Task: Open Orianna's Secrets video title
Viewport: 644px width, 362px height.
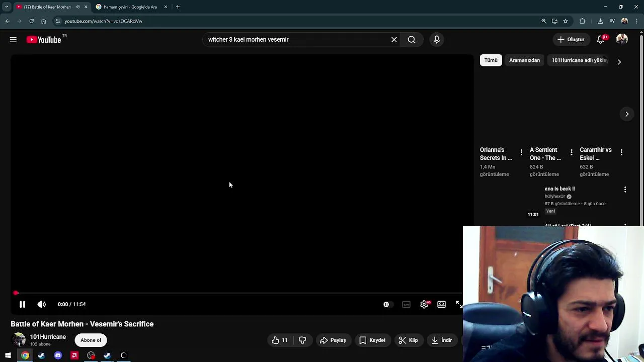Action: [x=496, y=154]
